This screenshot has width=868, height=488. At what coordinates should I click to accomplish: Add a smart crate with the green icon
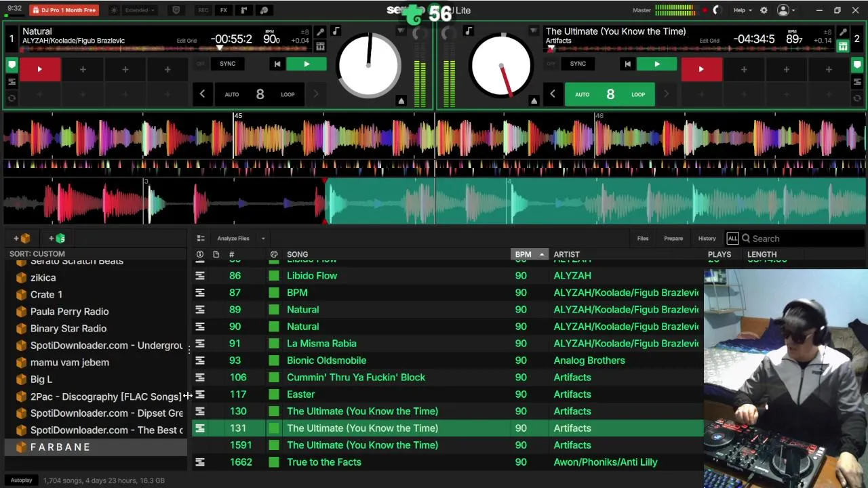pyautogui.click(x=57, y=239)
